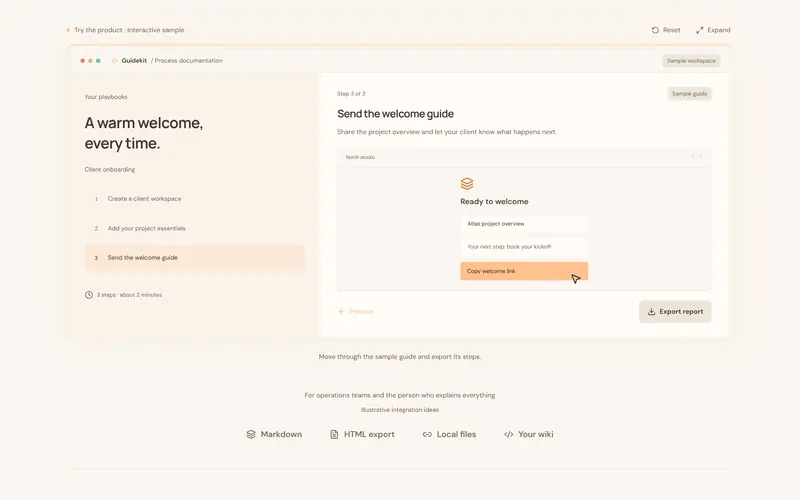Click the Copy welcome link button

pyautogui.click(x=524, y=271)
